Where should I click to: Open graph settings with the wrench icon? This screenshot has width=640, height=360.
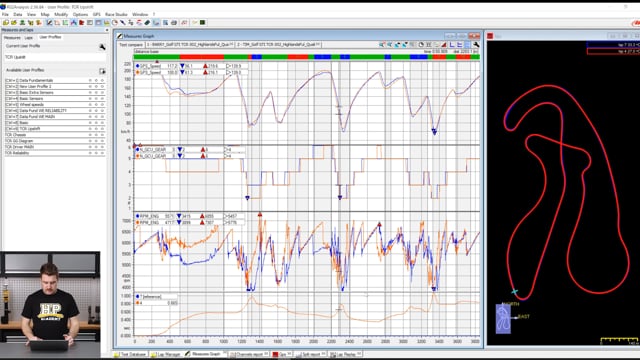pyautogui.click(x=476, y=44)
